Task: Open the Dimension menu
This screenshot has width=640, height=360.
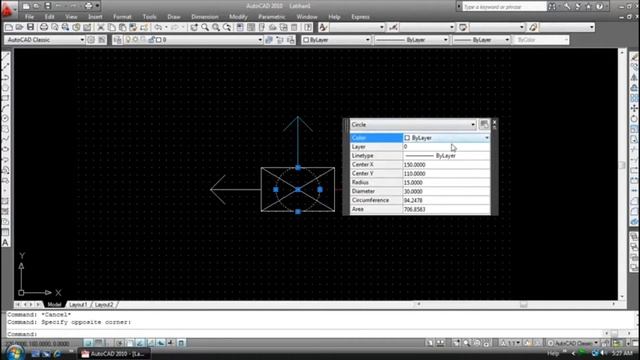Action: pyautogui.click(x=205, y=17)
